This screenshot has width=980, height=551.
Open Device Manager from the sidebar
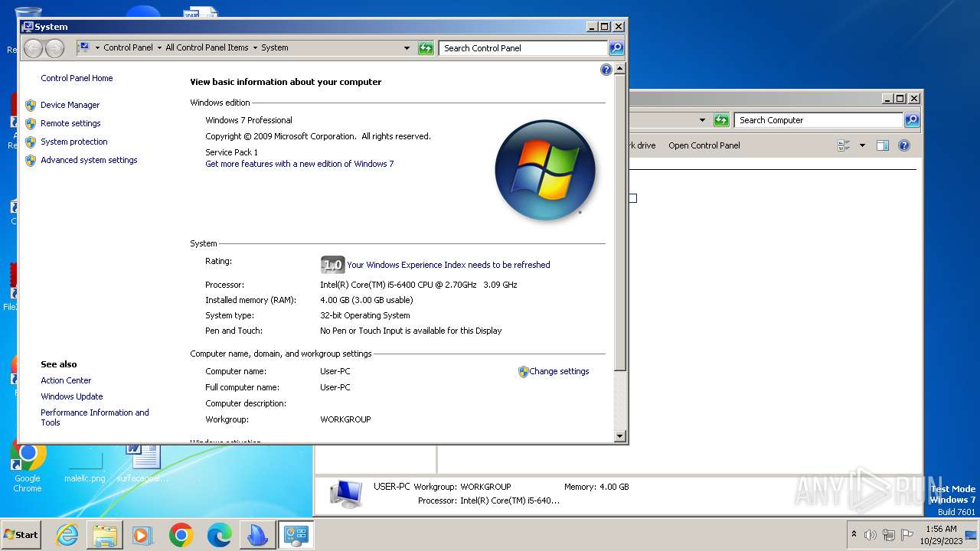[70, 105]
